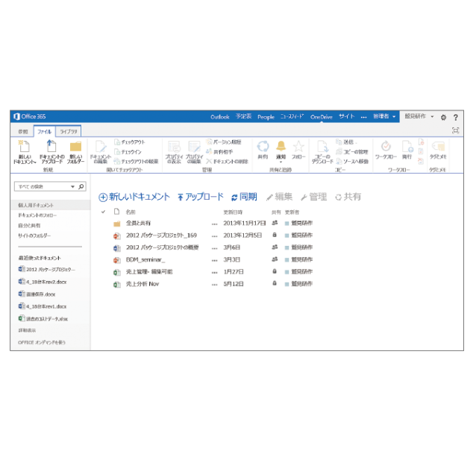Go to People in the top navigation
476x454 pixels.
(266, 117)
